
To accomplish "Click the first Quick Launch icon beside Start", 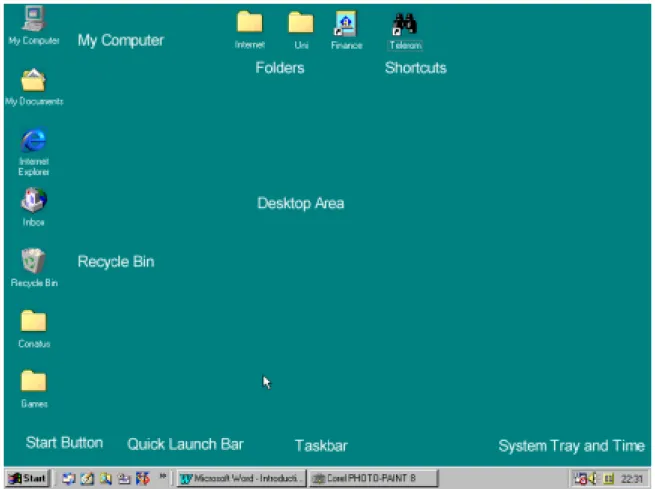I will click(69, 479).
